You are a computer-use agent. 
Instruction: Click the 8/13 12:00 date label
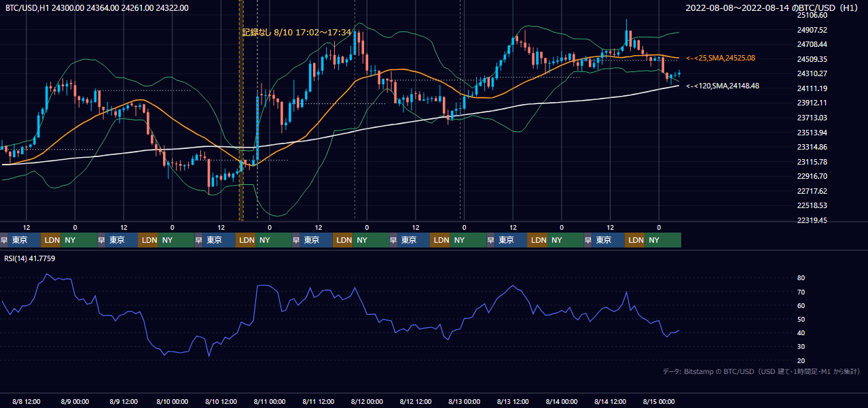pos(513,401)
